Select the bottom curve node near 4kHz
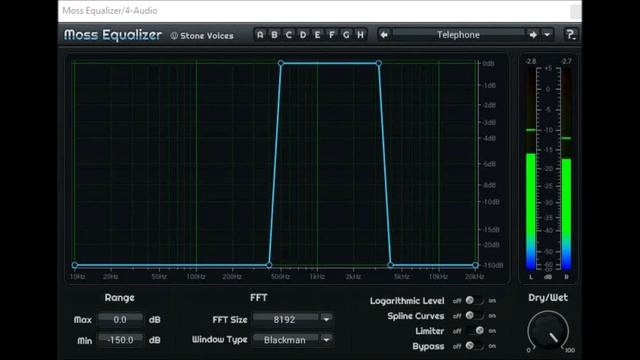Image resolution: width=640 pixels, height=360 pixels. (390, 265)
